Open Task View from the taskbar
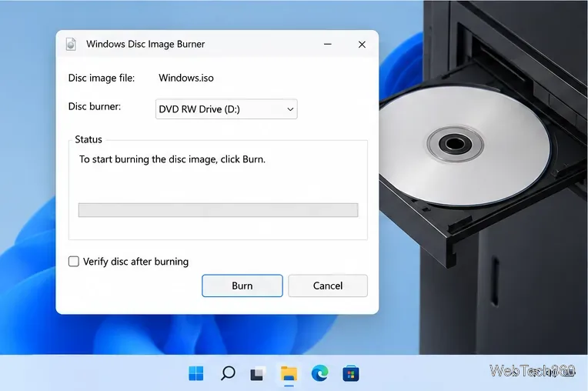The image size is (588, 391). (x=258, y=373)
